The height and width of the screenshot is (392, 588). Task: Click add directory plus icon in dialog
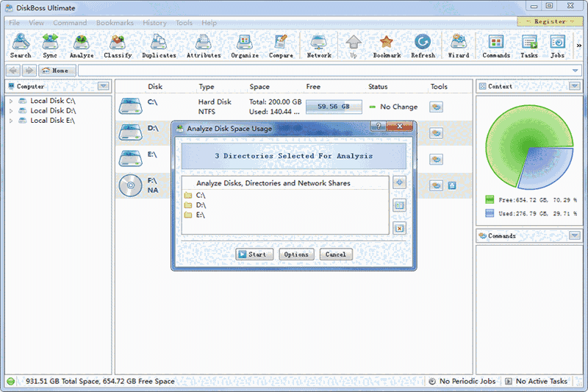coord(399,182)
